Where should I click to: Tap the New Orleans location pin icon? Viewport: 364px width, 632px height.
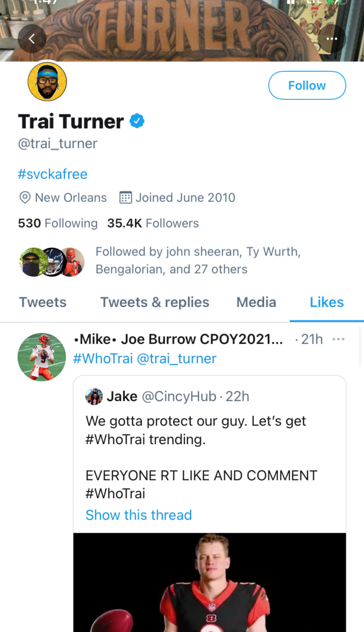pyautogui.click(x=24, y=198)
